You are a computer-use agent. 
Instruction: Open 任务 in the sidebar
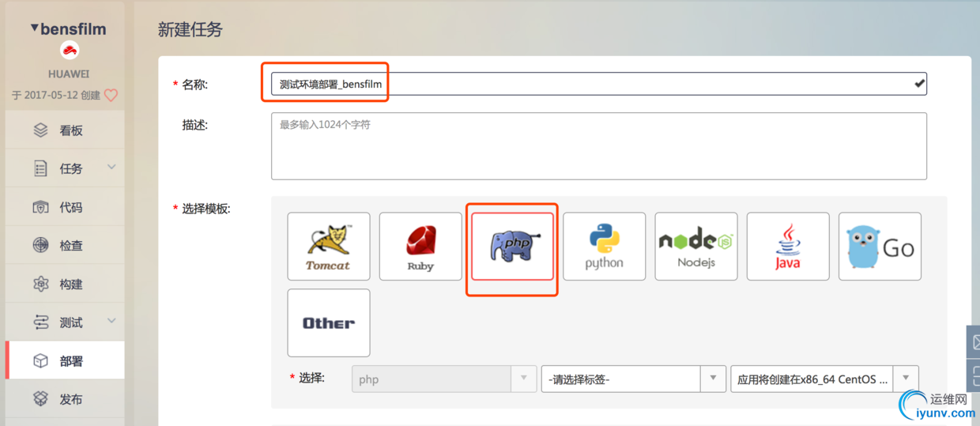(65, 168)
